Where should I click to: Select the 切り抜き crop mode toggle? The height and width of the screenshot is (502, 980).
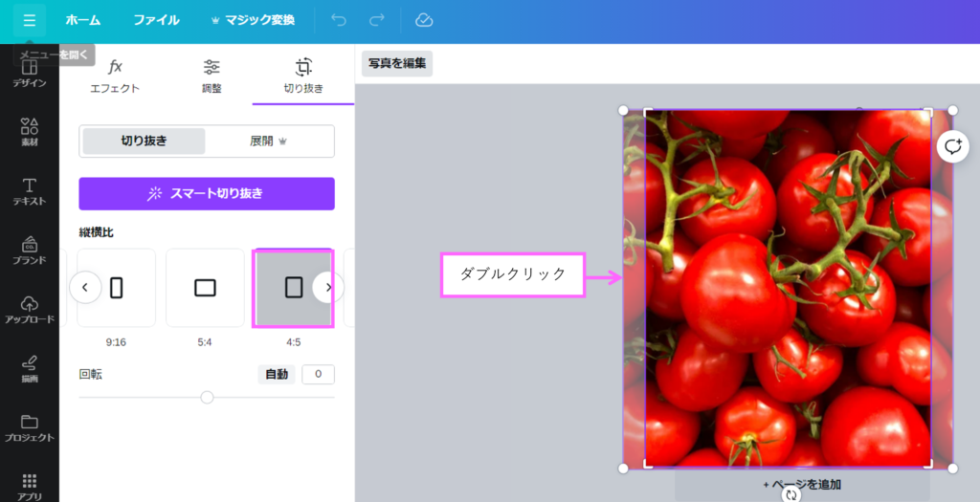[144, 141]
